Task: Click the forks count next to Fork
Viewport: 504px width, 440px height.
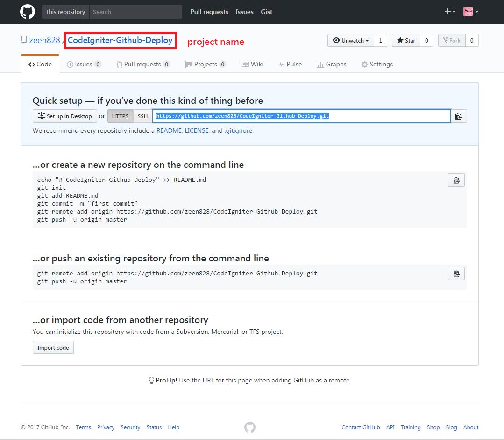Action: pyautogui.click(x=472, y=41)
